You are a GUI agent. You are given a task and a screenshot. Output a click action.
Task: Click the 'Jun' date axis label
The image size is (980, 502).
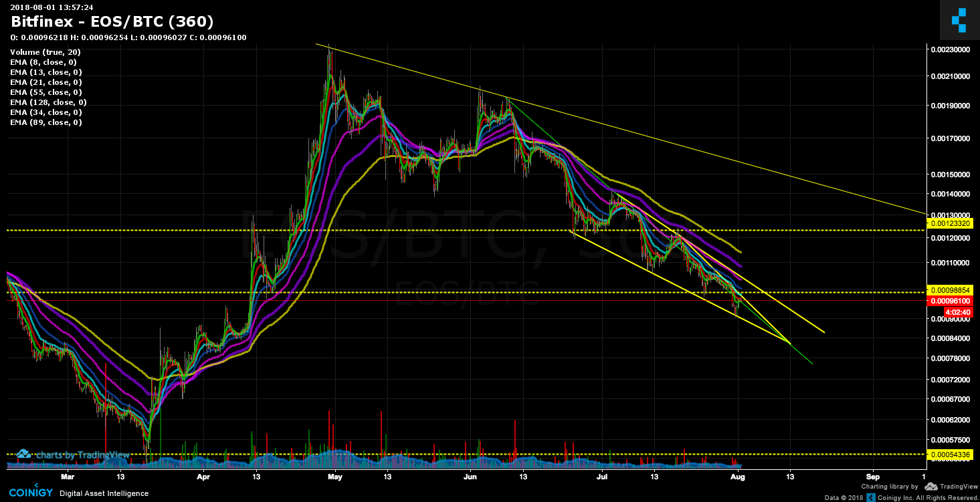pos(470,477)
